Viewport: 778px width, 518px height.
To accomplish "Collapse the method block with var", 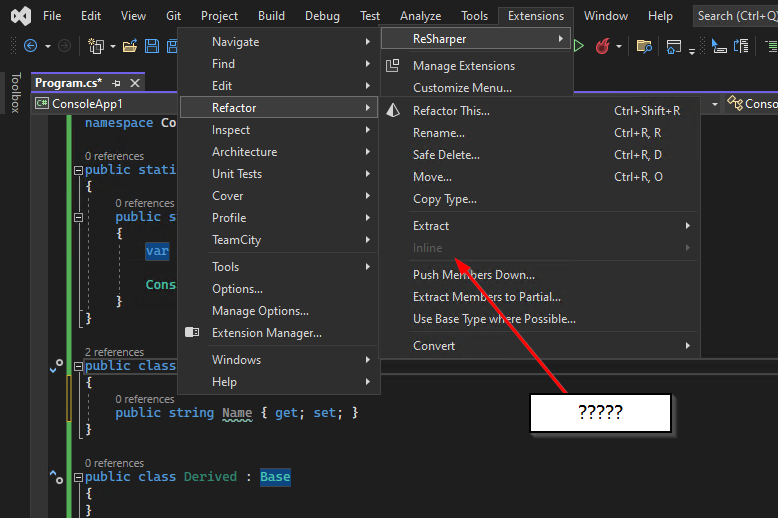I will pyautogui.click(x=78, y=217).
